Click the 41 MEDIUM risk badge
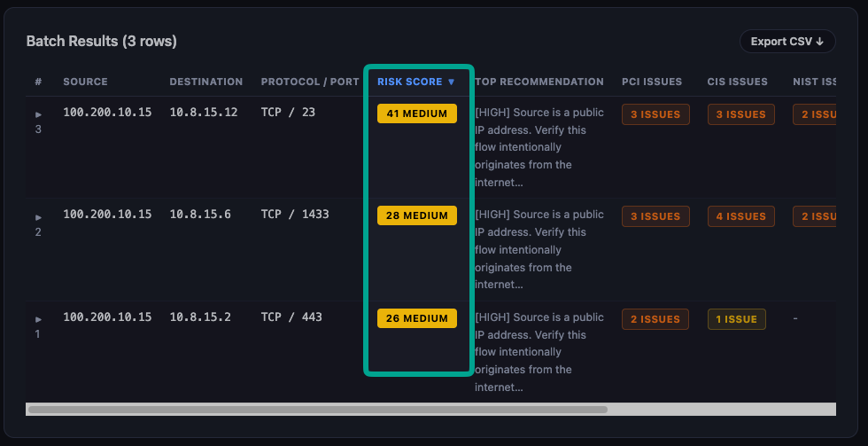Image resolution: width=868 pixels, height=446 pixels. click(x=417, y=113)
